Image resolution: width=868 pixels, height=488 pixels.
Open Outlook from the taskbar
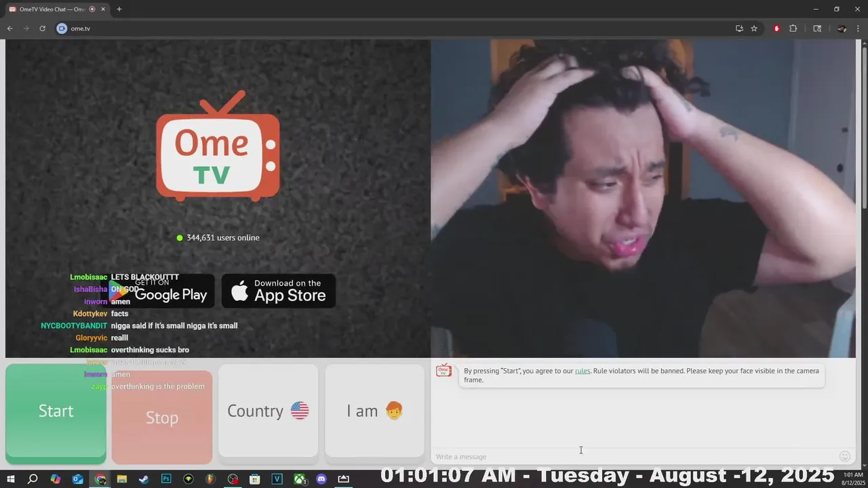pos(77,479)
